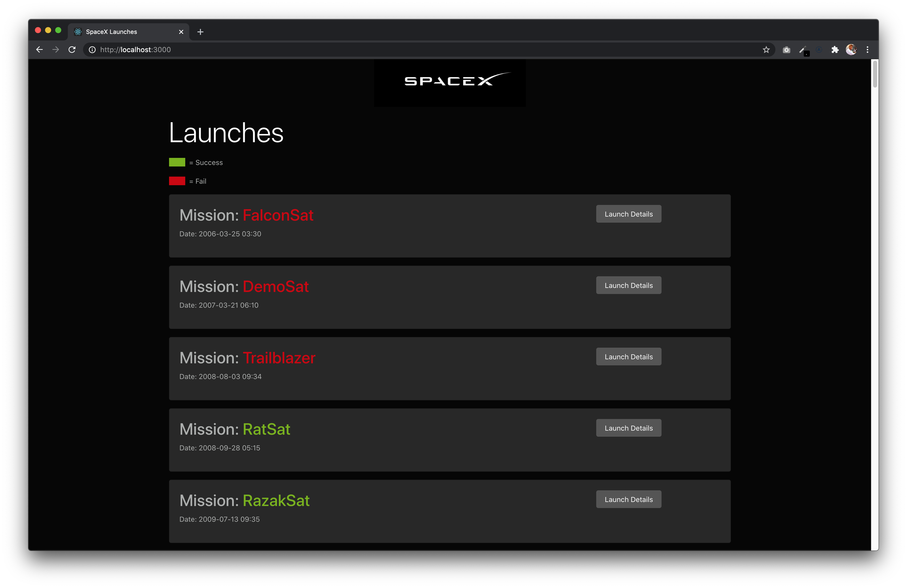Reload the localhost page
The width and height of the screenshot is (907, 588).
(72, 50)
